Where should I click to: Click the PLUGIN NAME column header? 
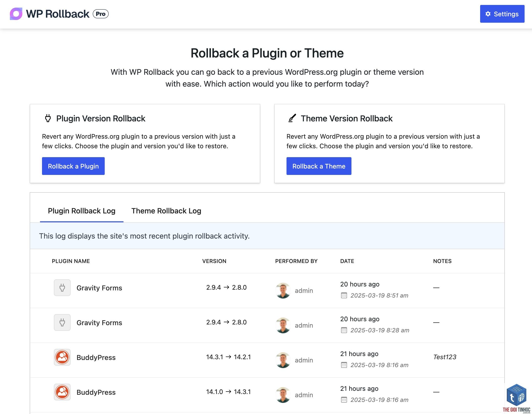(x=71, y=261)
